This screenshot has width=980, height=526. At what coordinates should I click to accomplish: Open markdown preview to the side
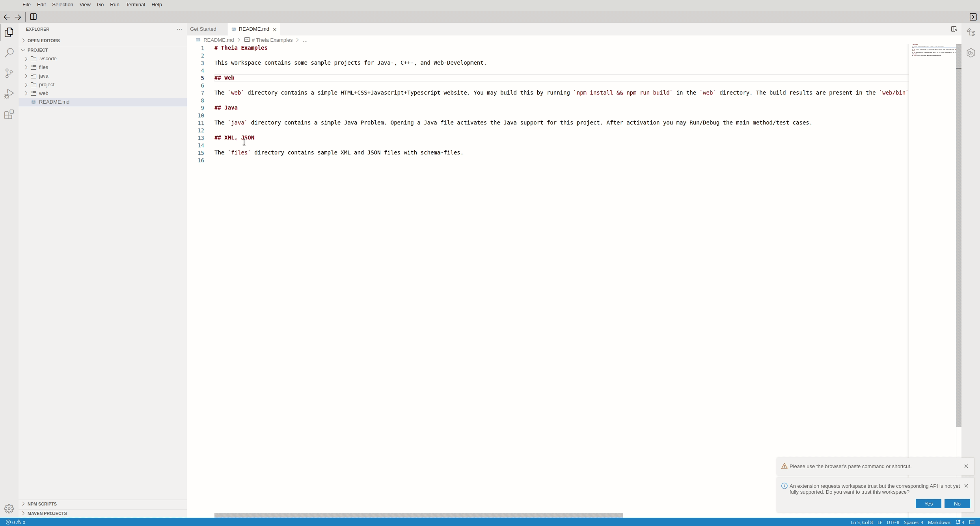954,29
